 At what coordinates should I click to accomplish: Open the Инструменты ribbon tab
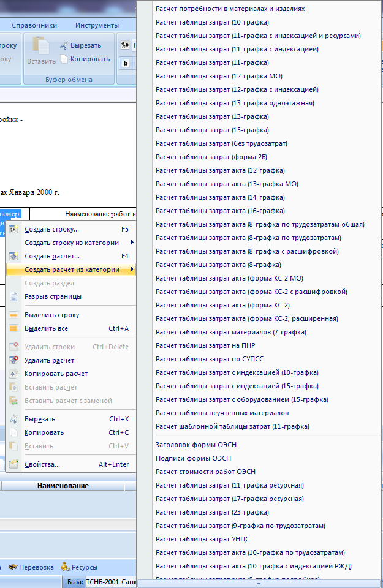[97, 25]
